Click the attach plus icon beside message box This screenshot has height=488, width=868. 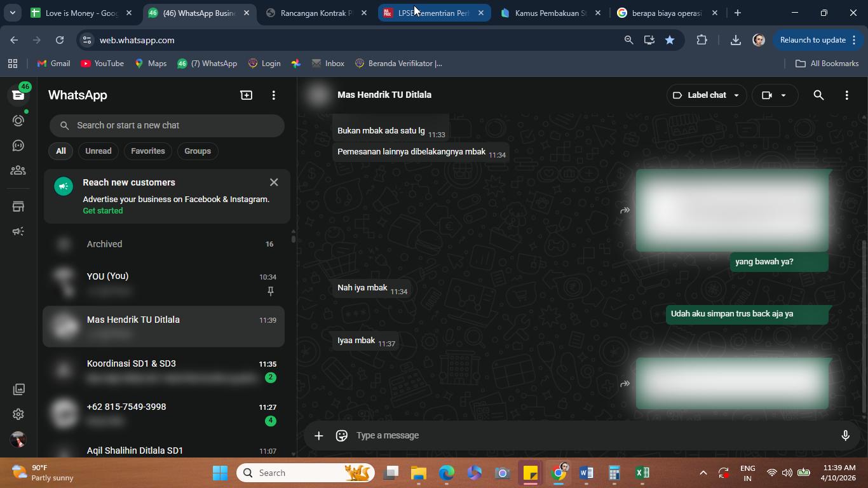[x=319, y=435]
